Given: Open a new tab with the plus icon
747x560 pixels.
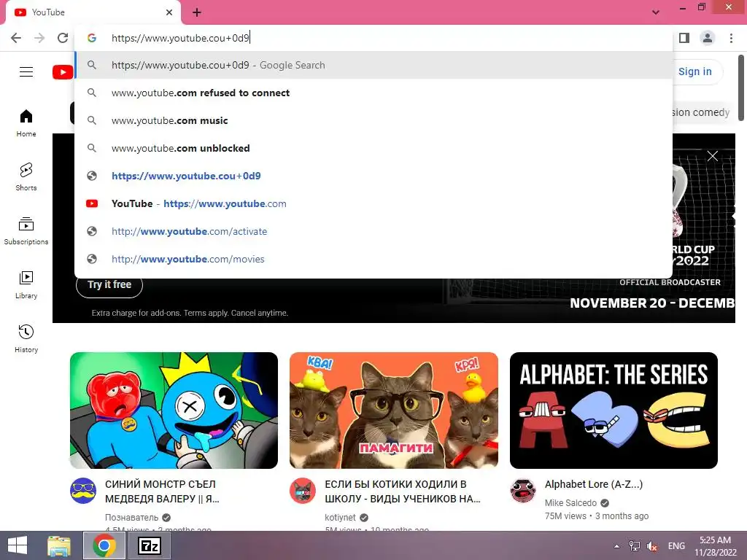Looking at the screenshot, I should [197, 12].
